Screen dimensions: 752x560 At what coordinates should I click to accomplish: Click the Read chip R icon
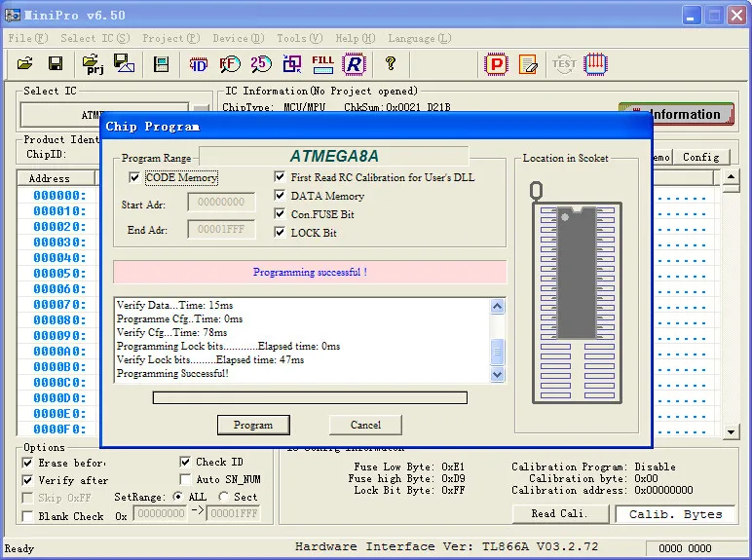354,63
